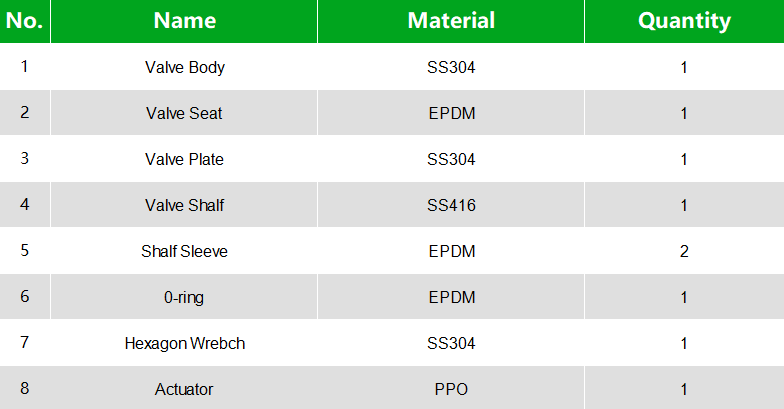The image size is (784, 409).
Task: Select the "Valve Body" name cell
Action: pyautogui.click(x=184, y=68)
